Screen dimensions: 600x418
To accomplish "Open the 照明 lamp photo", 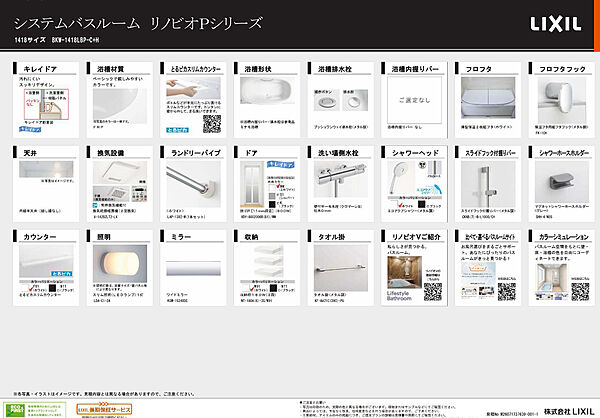I will coord(120,264).
